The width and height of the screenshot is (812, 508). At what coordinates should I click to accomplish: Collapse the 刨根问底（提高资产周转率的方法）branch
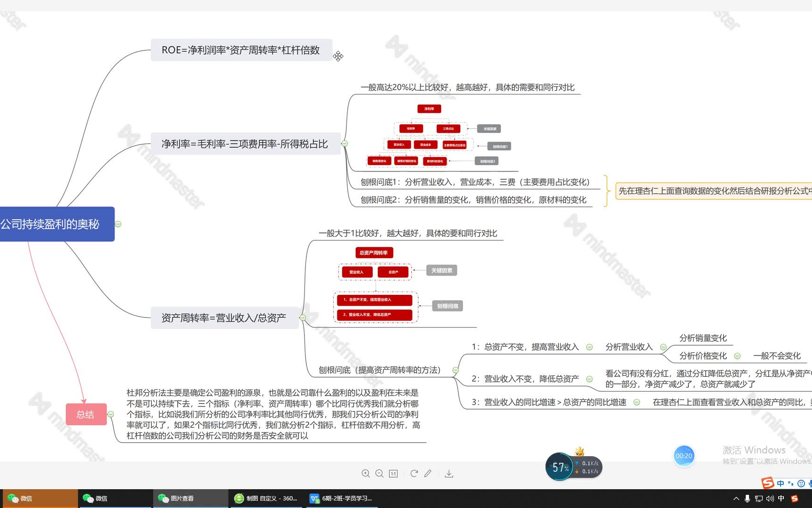pyautogui.click(x=455, y=370)
